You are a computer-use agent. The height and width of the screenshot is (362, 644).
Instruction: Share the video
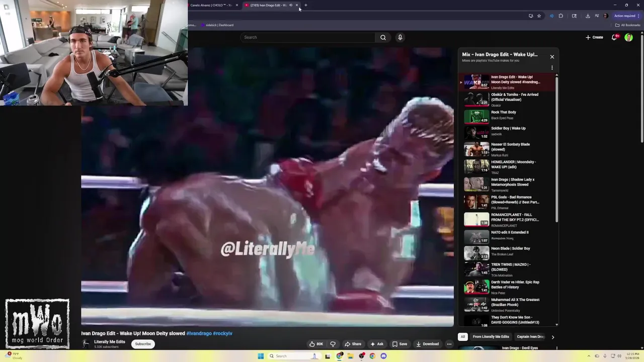353,344
